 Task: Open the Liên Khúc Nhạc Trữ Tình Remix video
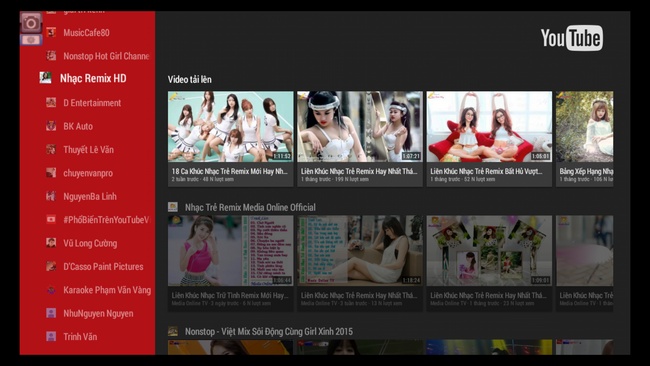pyautogui.click(x=230, y=263)
